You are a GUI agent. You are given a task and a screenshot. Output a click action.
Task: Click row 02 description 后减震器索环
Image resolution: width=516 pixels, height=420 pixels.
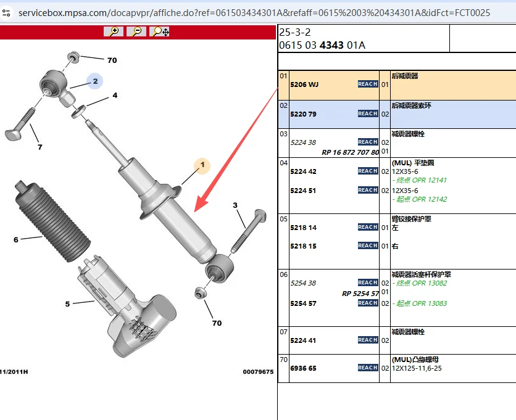[411, 105]
